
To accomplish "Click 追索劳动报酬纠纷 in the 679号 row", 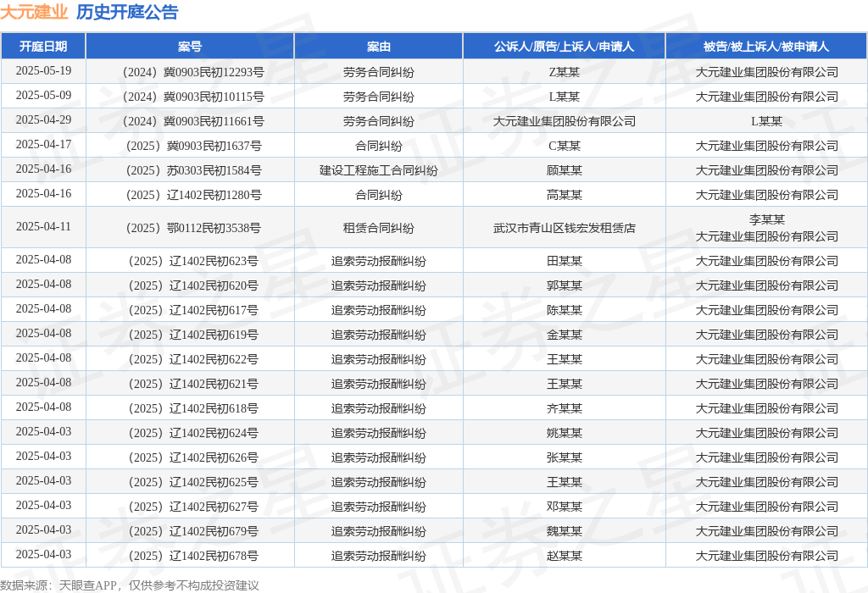I will 379,532.
